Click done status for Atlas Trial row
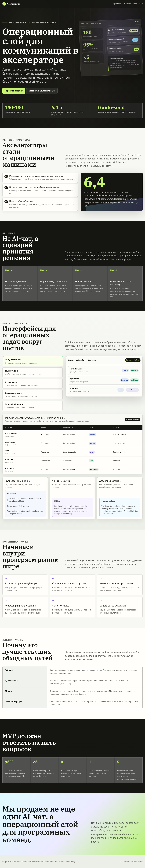The width and height of the screenshot is (145, 868). [91, 461]
